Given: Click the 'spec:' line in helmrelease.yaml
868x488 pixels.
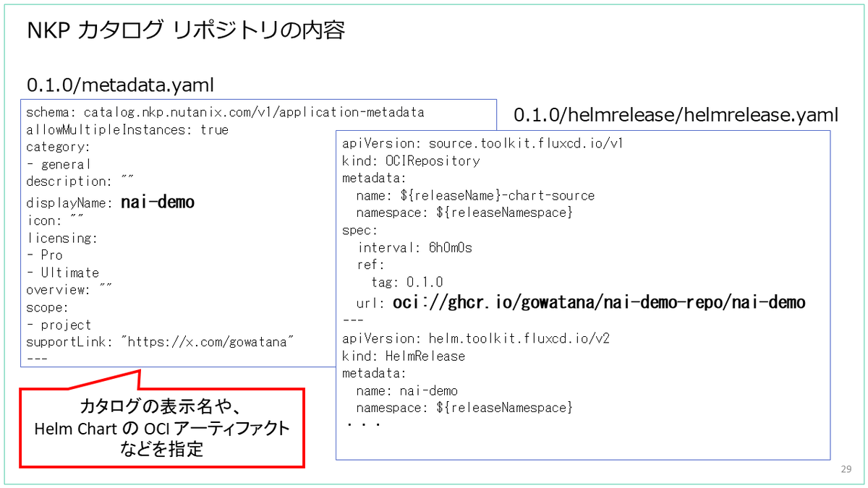Looking at the screenshot, I should (x=359, y=230).
